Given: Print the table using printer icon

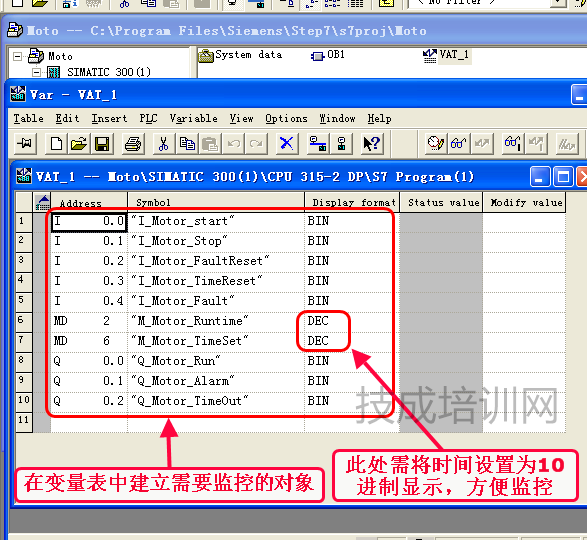Looking at the screenshot, I should click(x=133, y=143).
